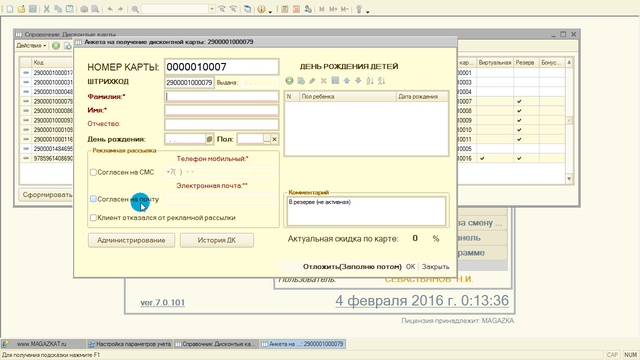Click green Add icon in Дисконтные карты window
Image resolution: width=640 pixels, height=360 pixels.
pos(56,46)
